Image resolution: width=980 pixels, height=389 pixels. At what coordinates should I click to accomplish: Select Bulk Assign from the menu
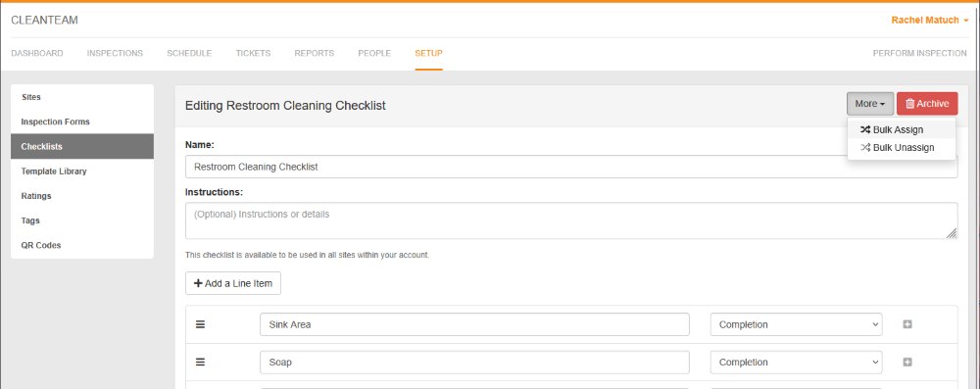pyautogui.click(x=902, y=129)
